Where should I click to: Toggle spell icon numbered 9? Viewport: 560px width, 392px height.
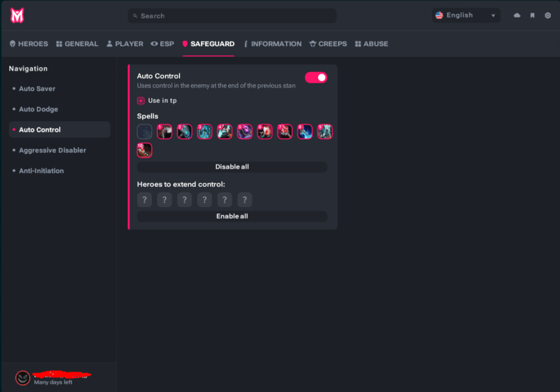(325, 132)
